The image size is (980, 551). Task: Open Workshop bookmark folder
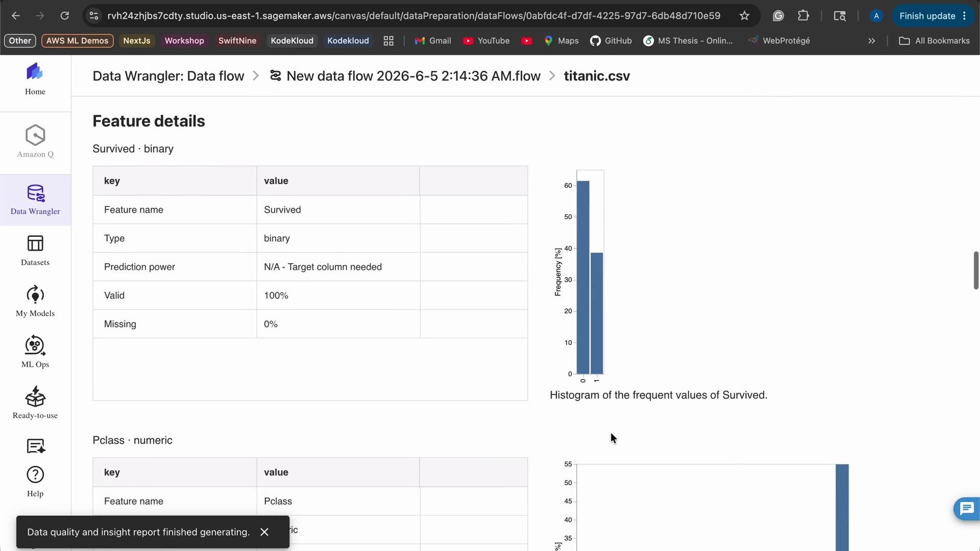pyautogui.click(x=184, y=41)
